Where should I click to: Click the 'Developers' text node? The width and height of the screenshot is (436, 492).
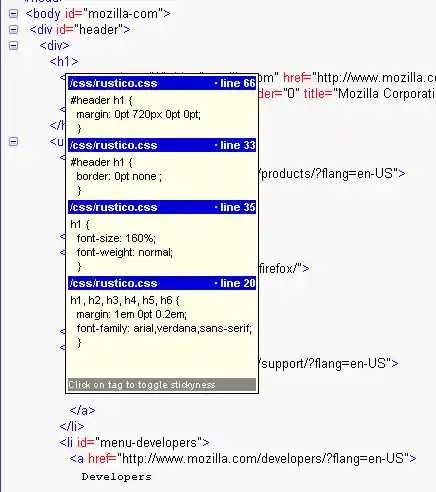tap(117, 477)
